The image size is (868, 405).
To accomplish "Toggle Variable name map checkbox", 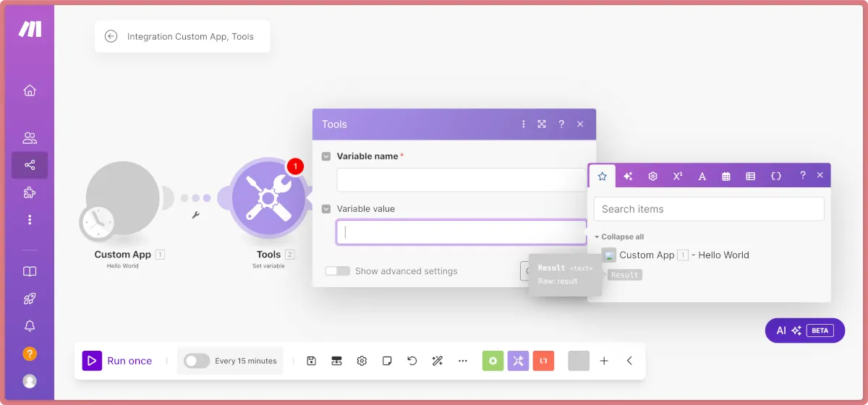I will coord(326,156).
